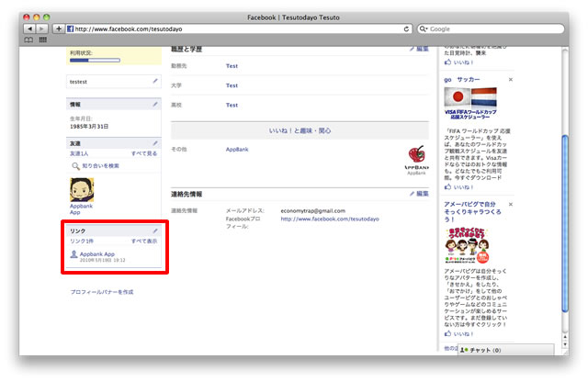Image resolution: width=588 pixels, height=382 pixels.
Task: Edit the リンク section pencil icon
Action: point(155,230)
